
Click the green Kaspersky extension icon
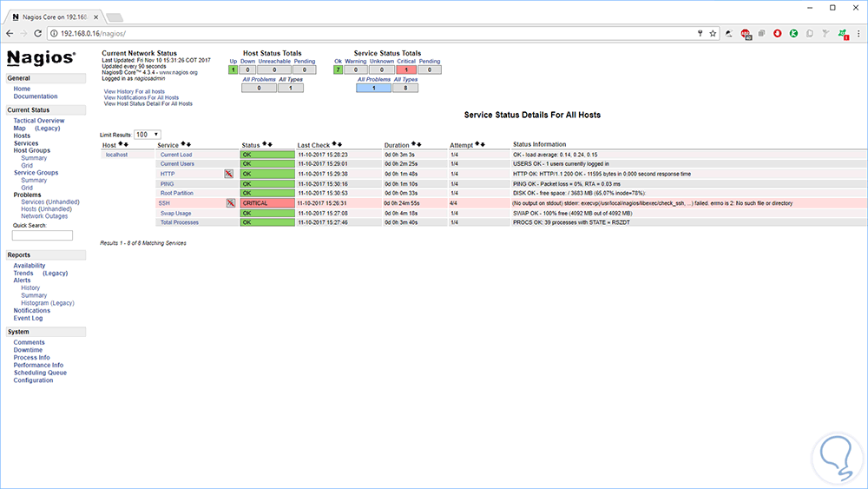tap(793, 33)
